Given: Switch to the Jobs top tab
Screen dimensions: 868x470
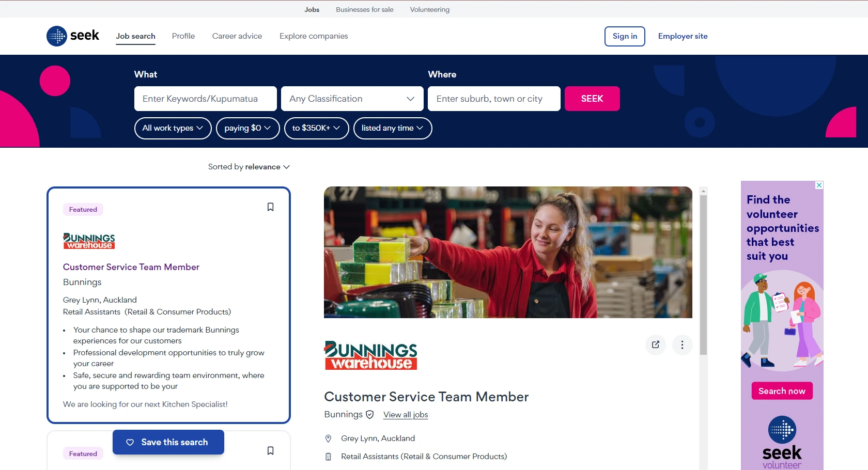Looking at the screenshot, I should click(312, 9).
